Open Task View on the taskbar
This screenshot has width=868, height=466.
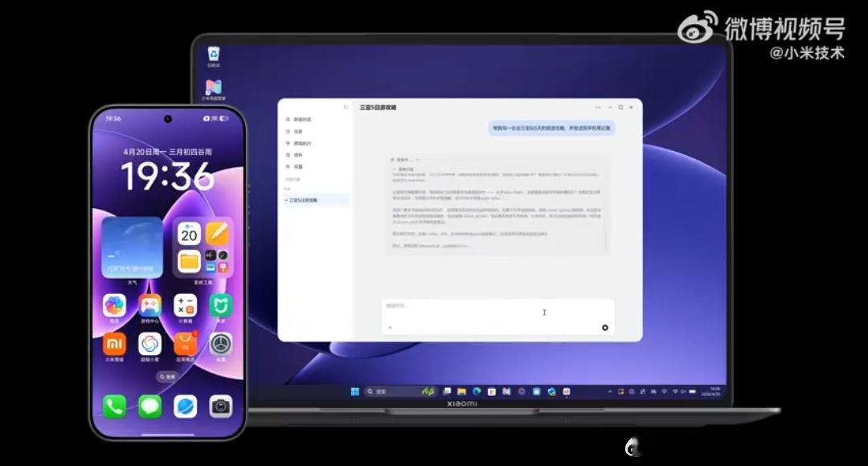[448, 391]
